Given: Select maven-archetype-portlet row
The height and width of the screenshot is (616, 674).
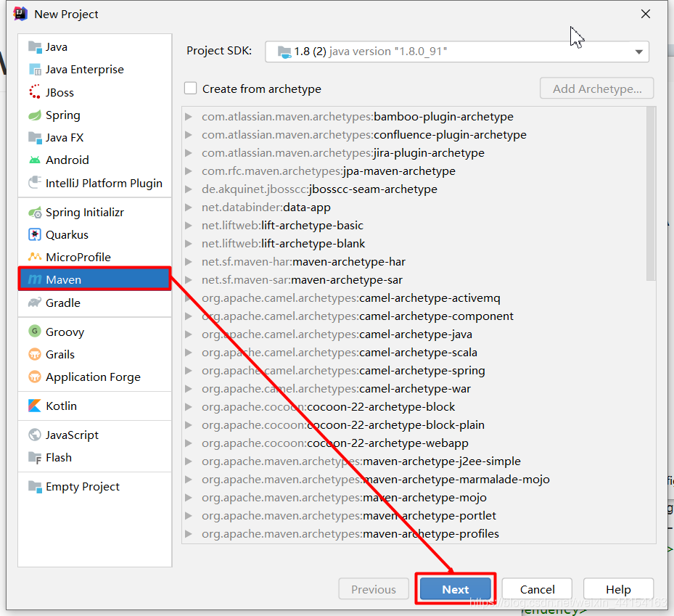Looking at the screenshot, I should (x=415, y=515).
